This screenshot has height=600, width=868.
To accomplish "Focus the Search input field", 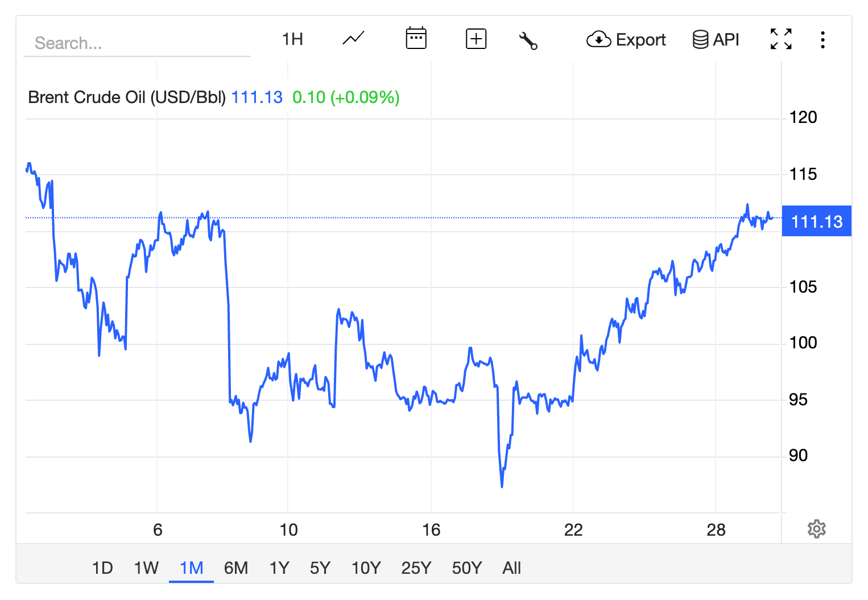I will (x=137, y=43).
